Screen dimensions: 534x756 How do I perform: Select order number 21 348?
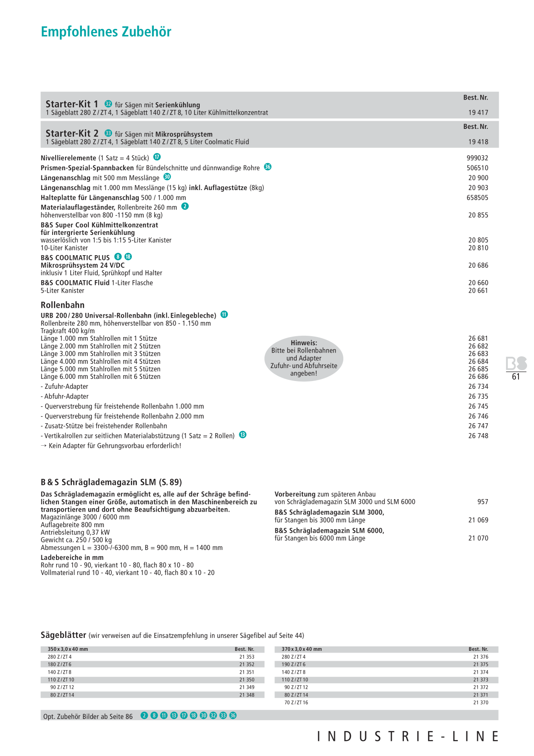(247, 695)
